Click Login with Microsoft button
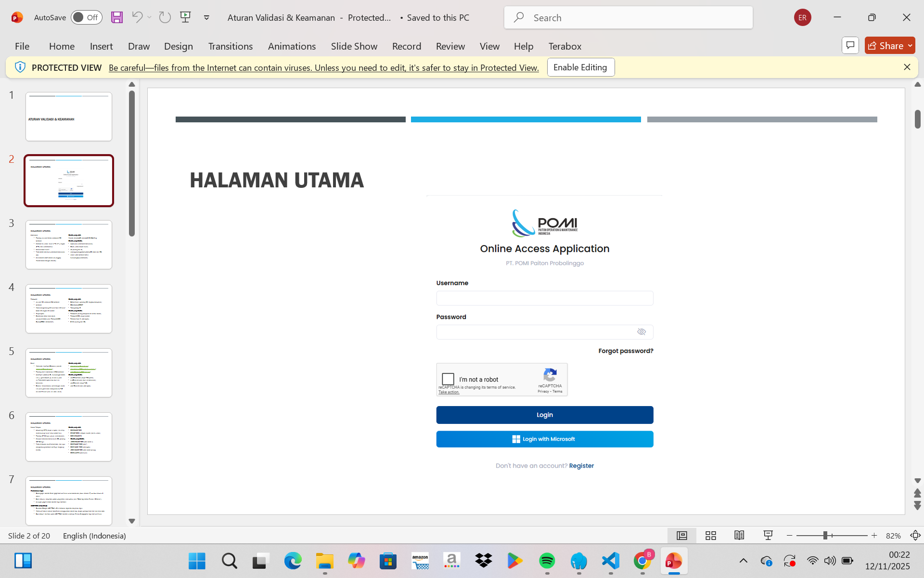The height and width of the screenshot is (578, 924). 545,439
